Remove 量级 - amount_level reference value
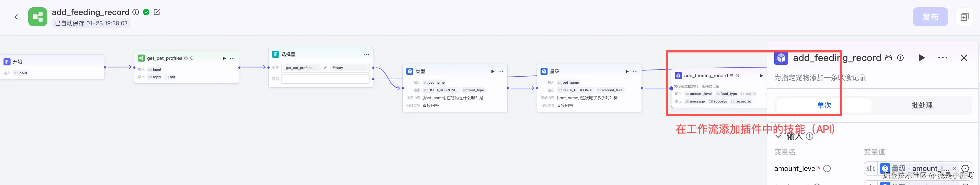The height and width of the screenshot is (185, 980). pos(955,169)
